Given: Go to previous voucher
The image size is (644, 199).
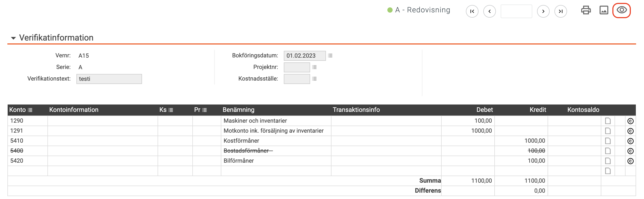Looking at the screenshot, I should pyautogui.click(x=489, y=11).
